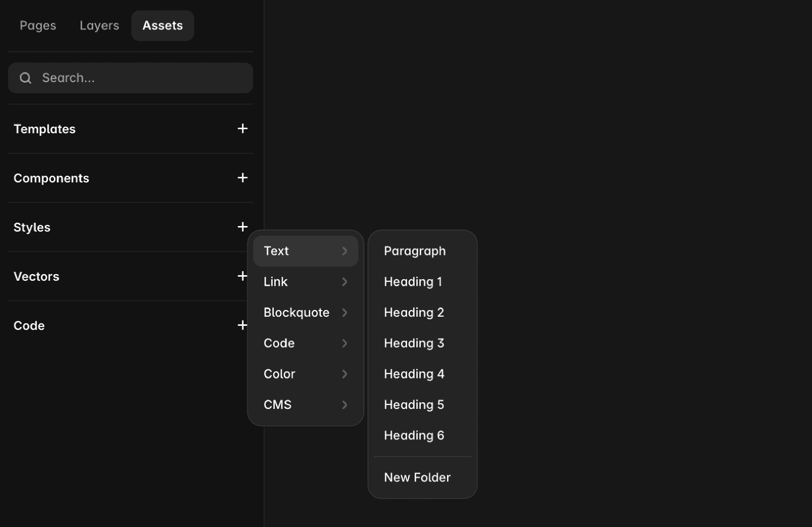Click the Code section heading in panel

tap(29, 326)
